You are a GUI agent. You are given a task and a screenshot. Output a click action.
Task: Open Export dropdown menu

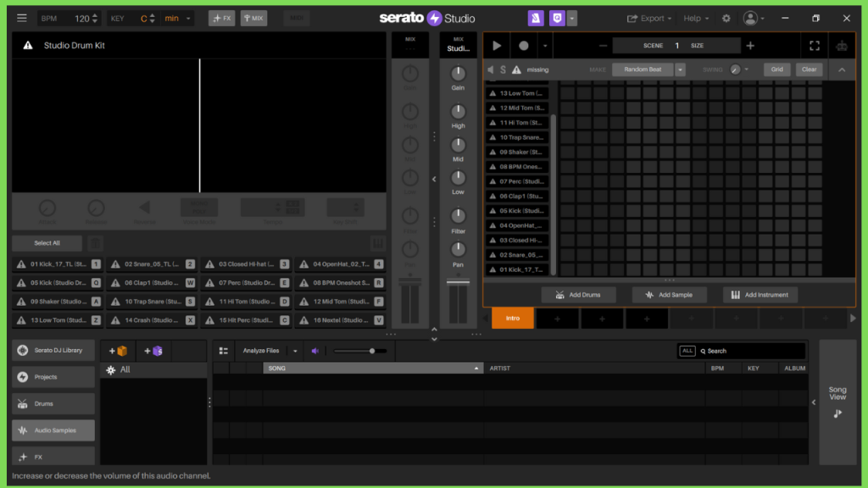click(x=648, y=19)
